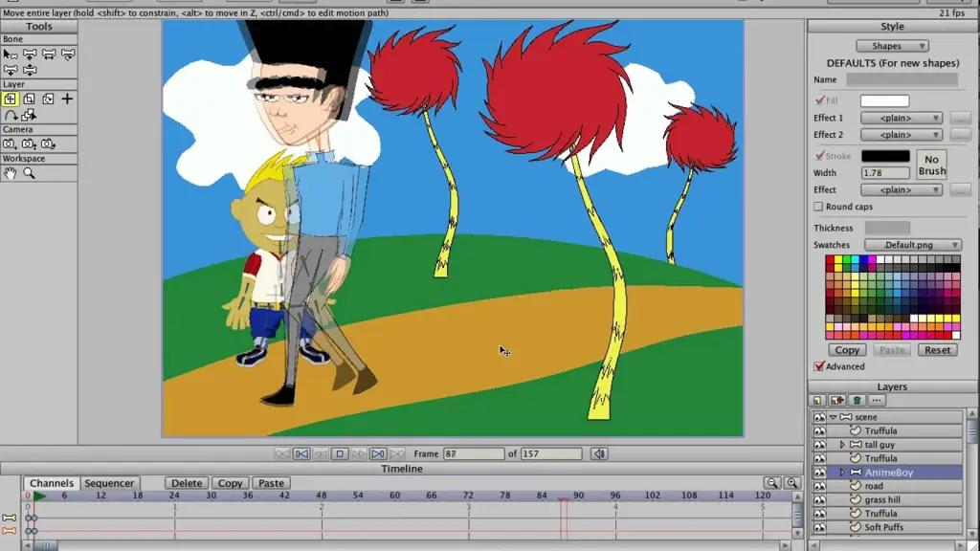The width and height of the screenshot is (980, 551).
Task: Click the Delete Layer trash icon
Action: [x=857, y=401]
